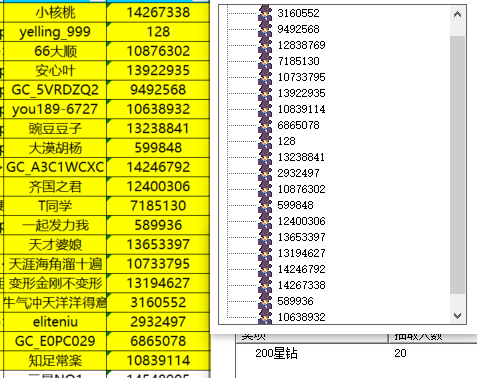Select tree entry 128 in the list
Screen dimensions: 477x378
click(287, 141)
